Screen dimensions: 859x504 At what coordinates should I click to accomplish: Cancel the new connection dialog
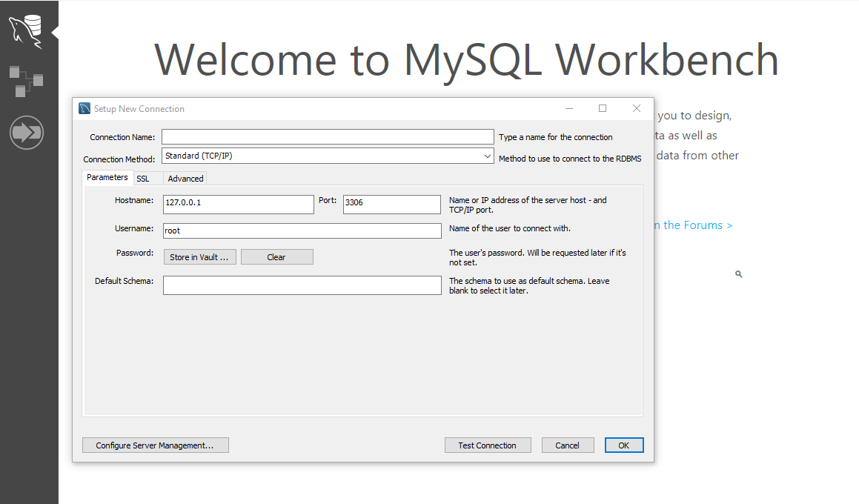click(568, 445)
